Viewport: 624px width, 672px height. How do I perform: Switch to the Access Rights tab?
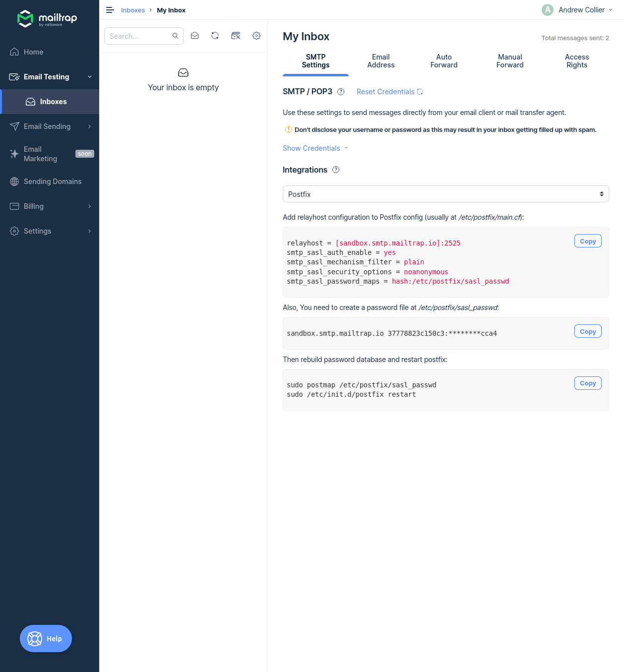[576, 61]
